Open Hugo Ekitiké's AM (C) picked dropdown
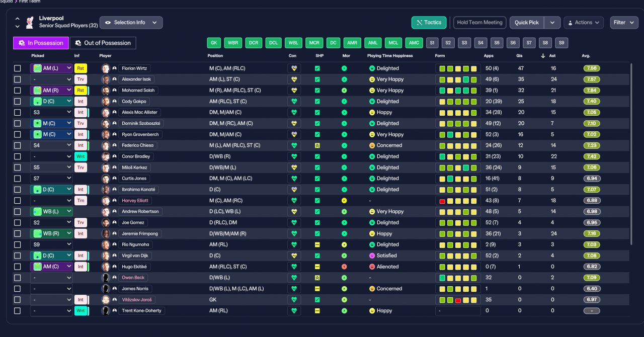This screenshot has height=337, width=644. pyautogui.click(x=51, y=267)
